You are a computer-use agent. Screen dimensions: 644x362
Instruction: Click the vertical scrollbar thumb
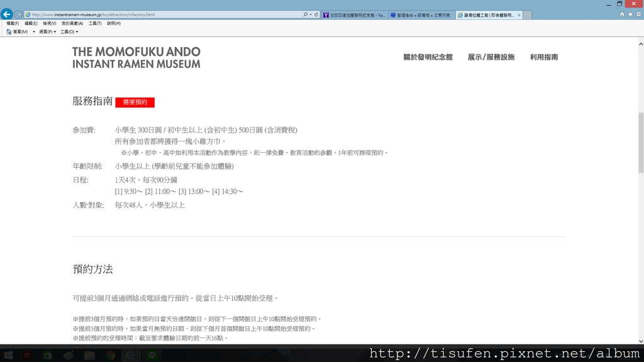coord(641,143)
